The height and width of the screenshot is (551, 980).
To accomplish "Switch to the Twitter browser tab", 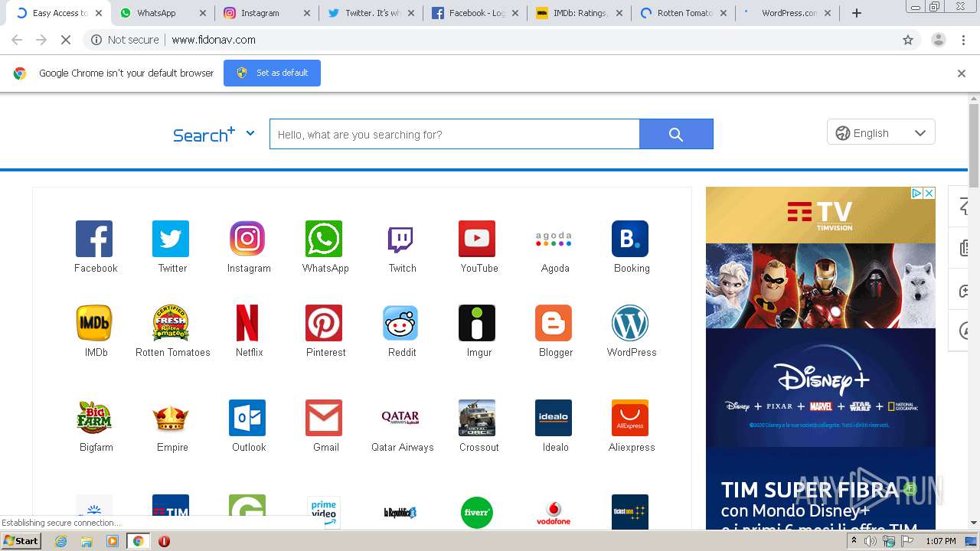I will pyautogui.click(x=371, y=13).
